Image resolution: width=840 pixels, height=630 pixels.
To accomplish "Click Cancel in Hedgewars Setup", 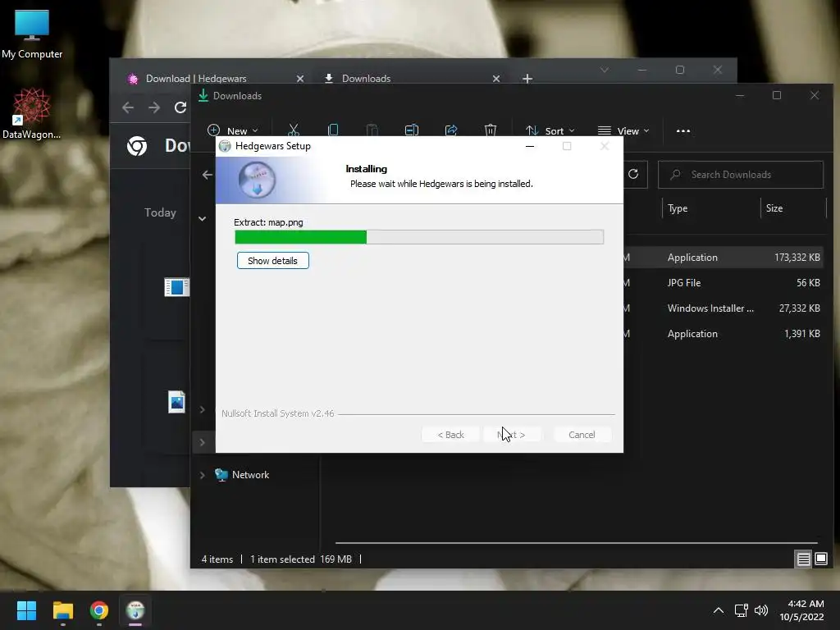I will pos(582,435).
